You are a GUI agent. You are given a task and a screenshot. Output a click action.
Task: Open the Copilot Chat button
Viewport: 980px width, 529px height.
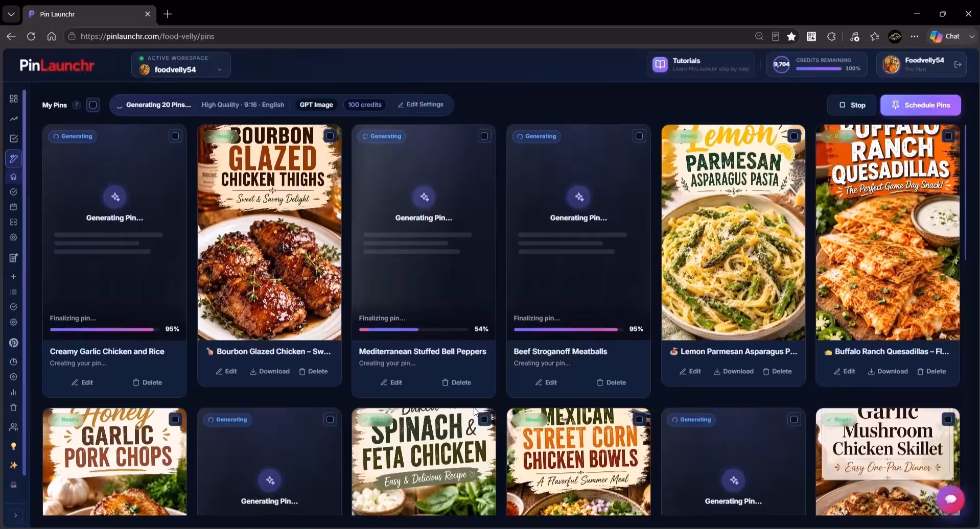945,36
